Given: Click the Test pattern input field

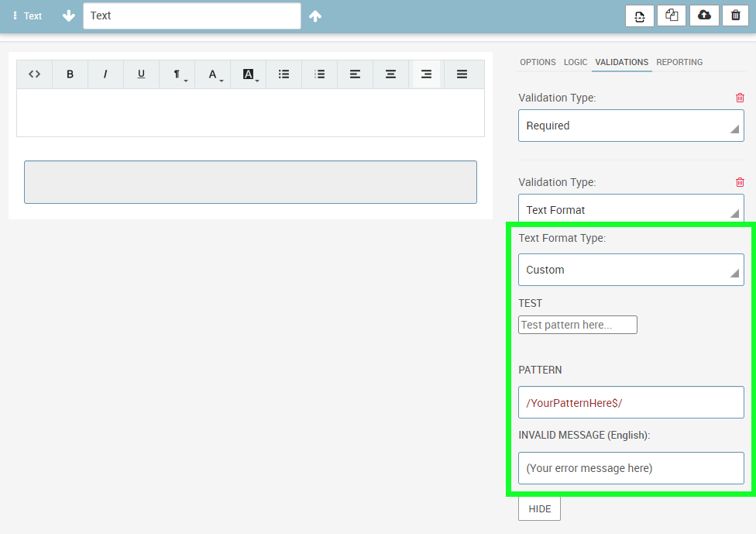Looking at the screenshot, I should point(578,325).
